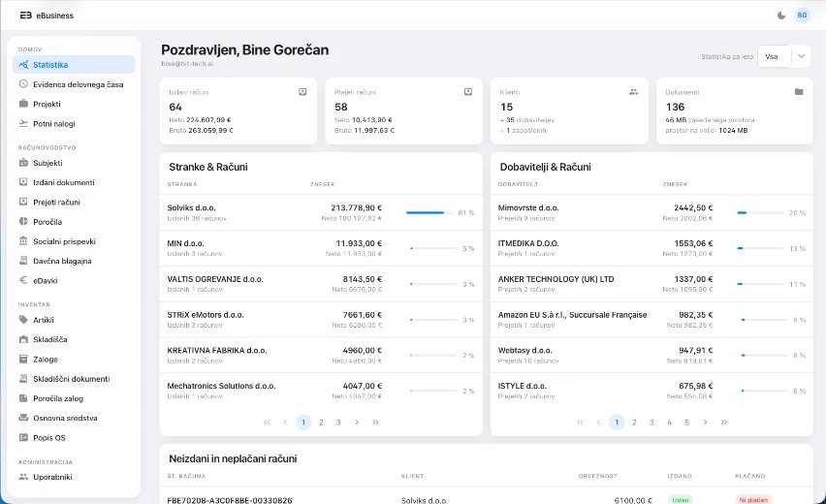Expand the Statistika za leto dropdown arrow
826x504 pixels.
[x=801, y=56]
